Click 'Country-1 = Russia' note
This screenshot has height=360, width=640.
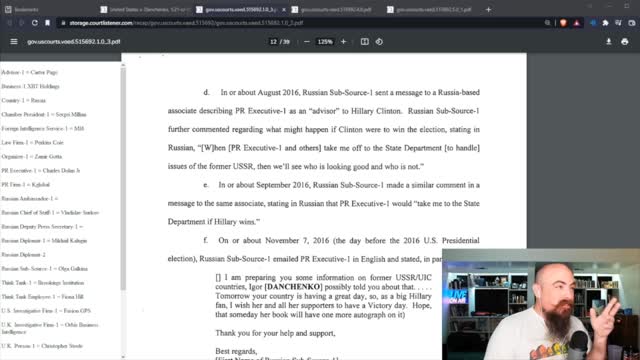[24, 100]
